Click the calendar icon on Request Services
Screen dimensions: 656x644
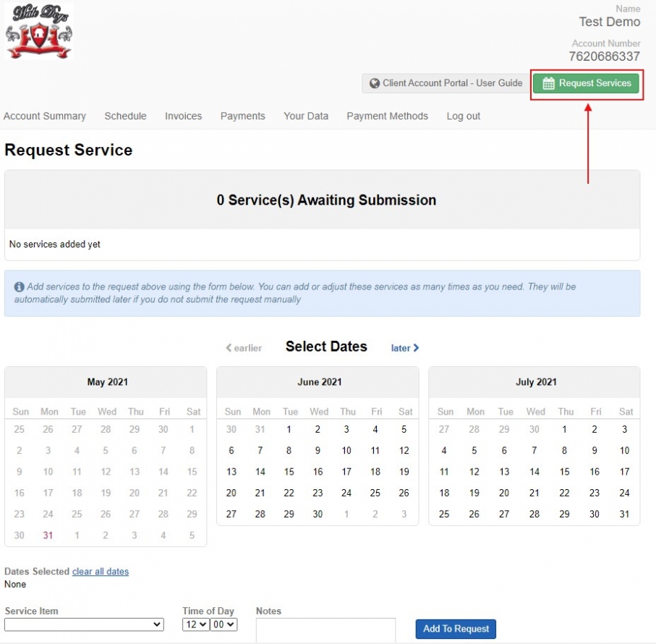click(548, 83)
